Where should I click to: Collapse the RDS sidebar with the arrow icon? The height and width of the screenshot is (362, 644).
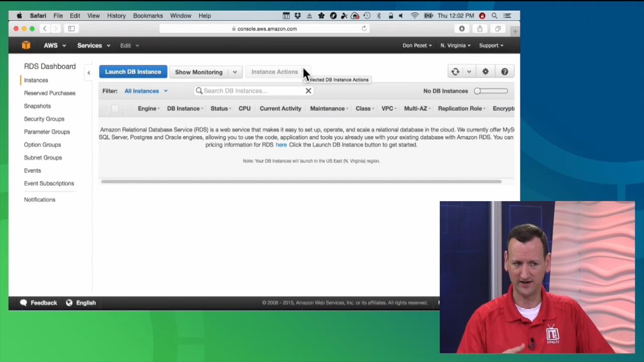(x=89, y=73)
